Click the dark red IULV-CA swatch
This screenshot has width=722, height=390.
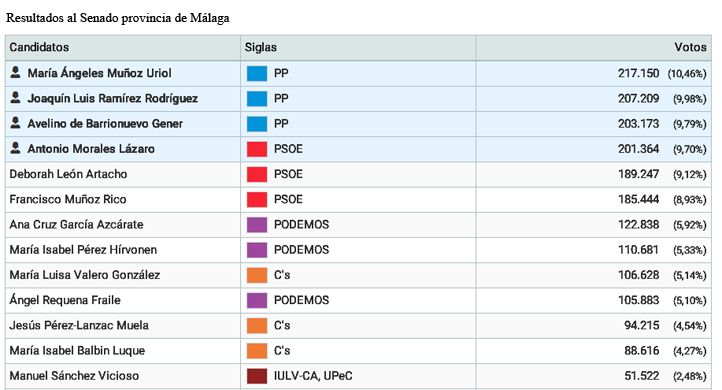(257, 376)
